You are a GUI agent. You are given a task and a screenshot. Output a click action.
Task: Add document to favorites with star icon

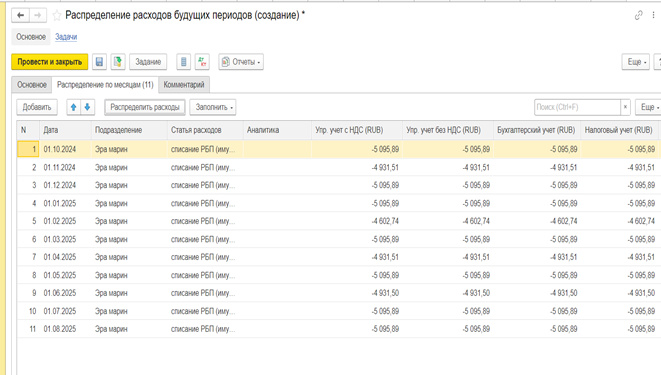(56, 16)
